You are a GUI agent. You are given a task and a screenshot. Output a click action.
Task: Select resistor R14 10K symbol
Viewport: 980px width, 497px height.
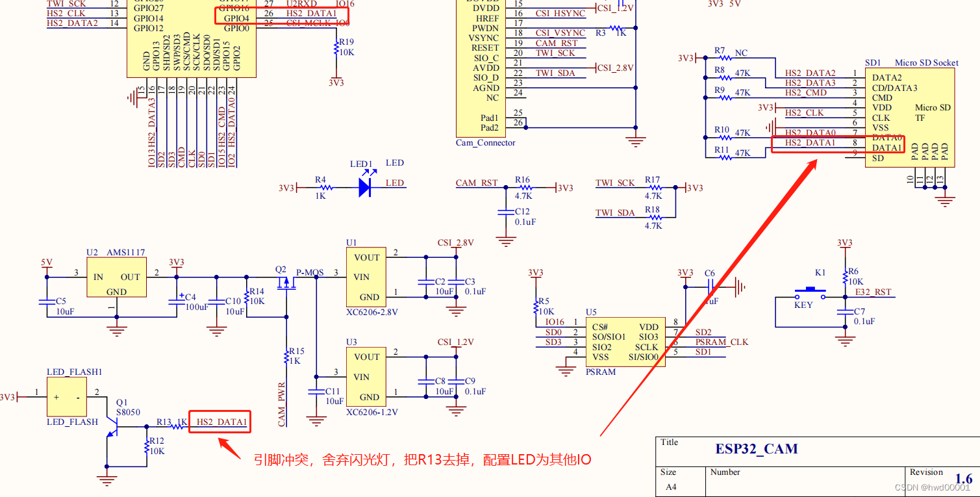pos(246,297)
